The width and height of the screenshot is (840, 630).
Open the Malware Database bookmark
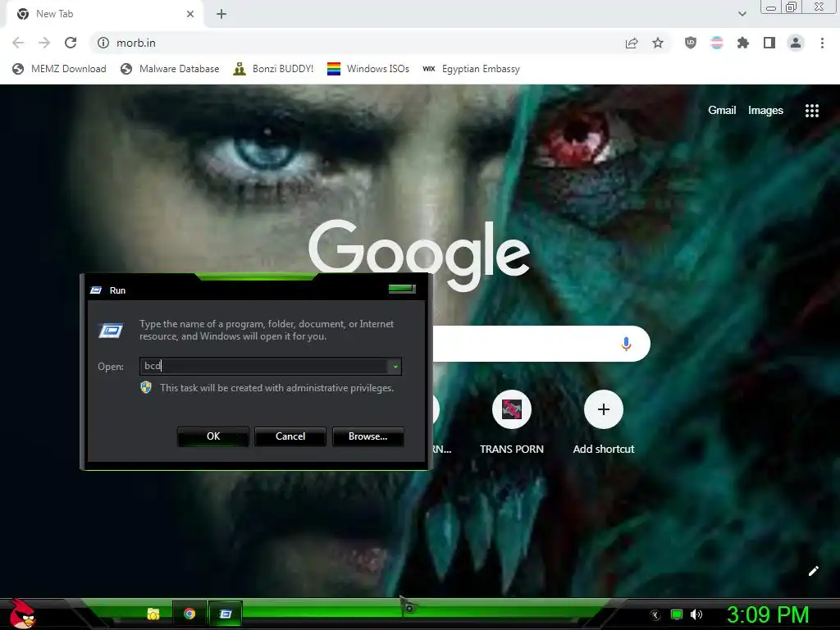pyautogui.click(x=170, y=69)
